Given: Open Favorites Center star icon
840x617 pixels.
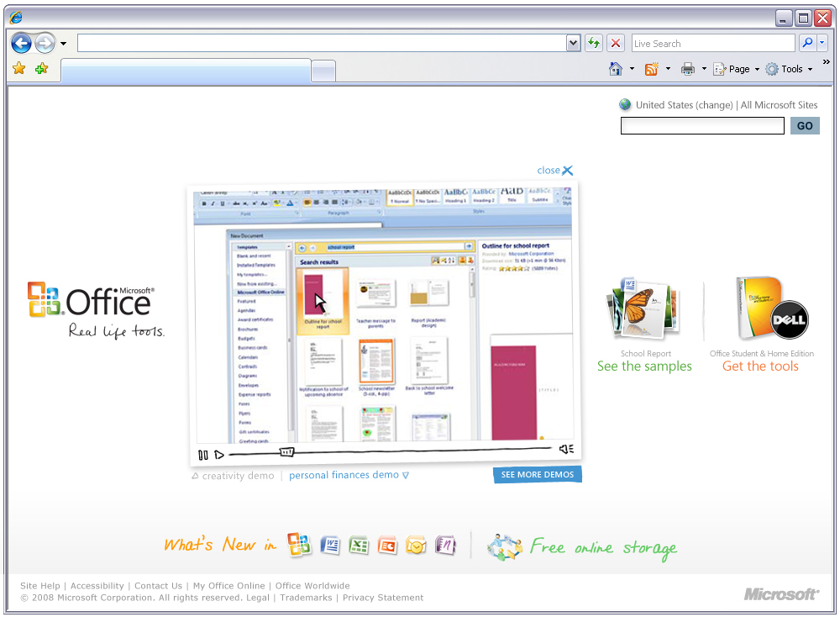Looking at the screenshot, I should pos(18,69).
